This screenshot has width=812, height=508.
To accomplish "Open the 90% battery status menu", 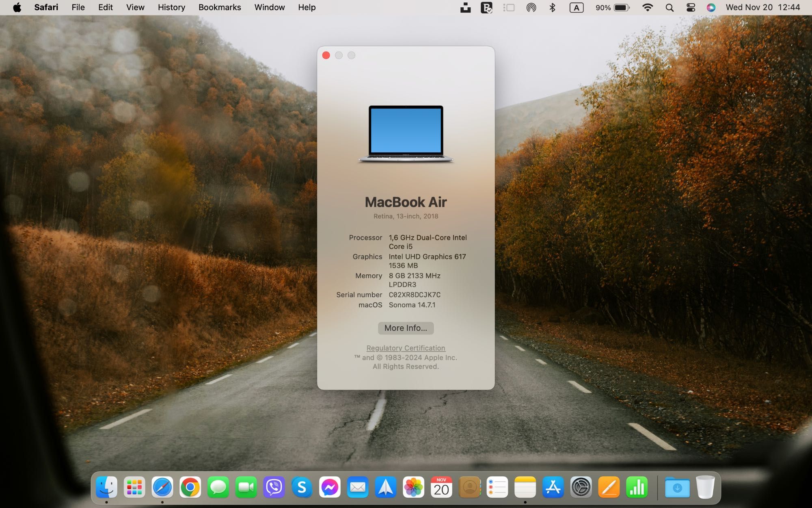I will tap(612, 7).
